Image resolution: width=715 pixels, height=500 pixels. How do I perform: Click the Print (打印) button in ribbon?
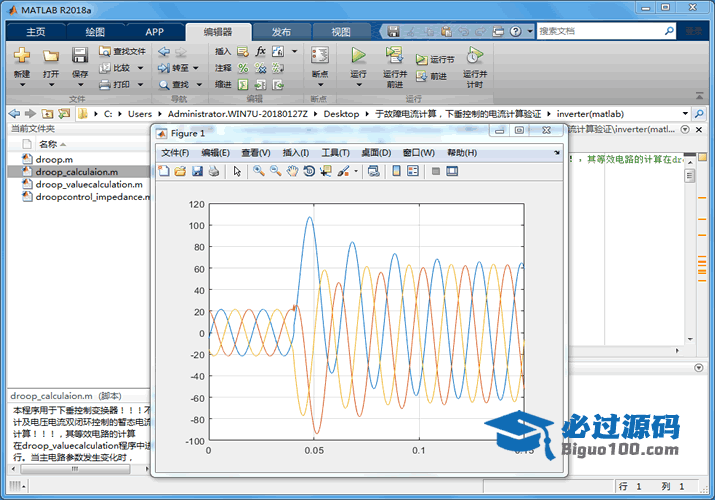[115, 84]
